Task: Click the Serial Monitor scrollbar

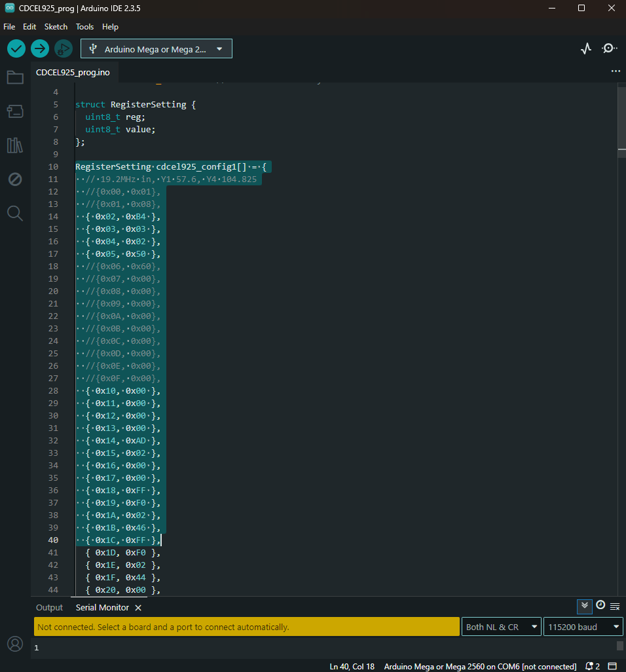Action: pos(619,646)
